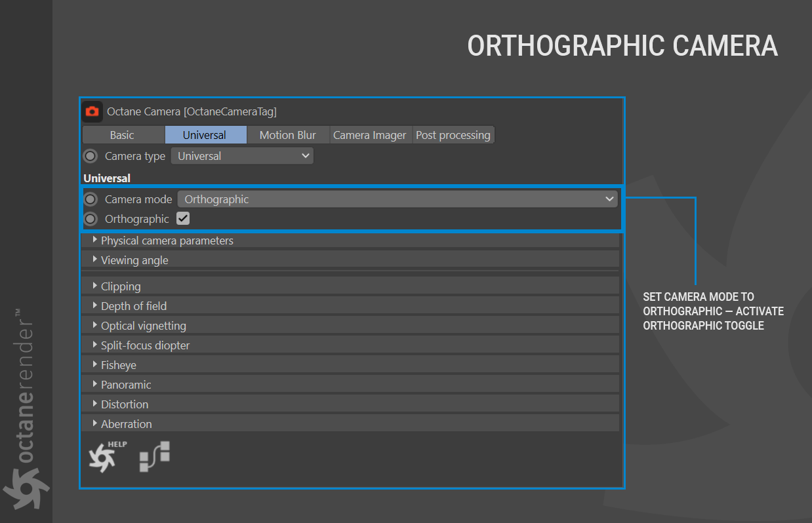812x523 pixels.
Task: Open the node editor icon beside HELP
Action: [x=155, y=456]
